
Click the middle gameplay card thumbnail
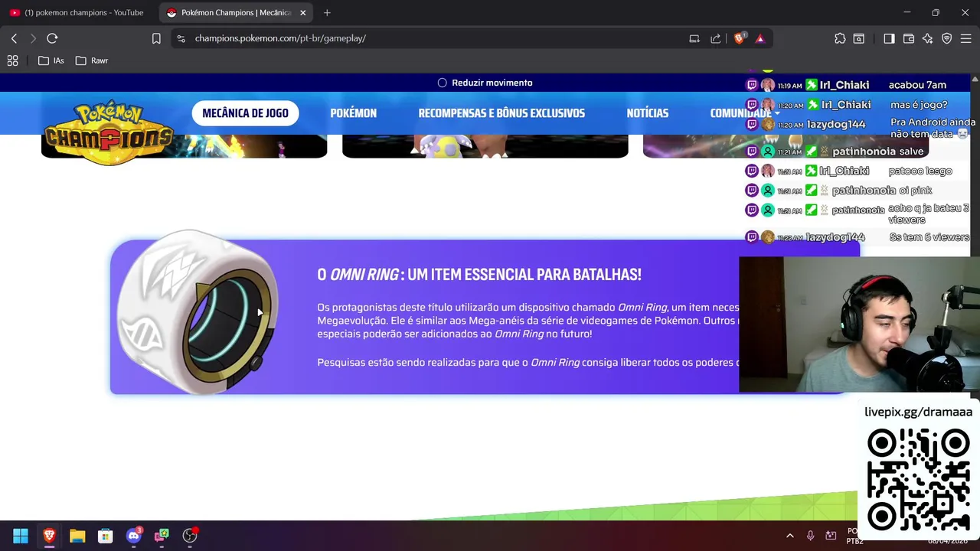click(x=485, y=146)
